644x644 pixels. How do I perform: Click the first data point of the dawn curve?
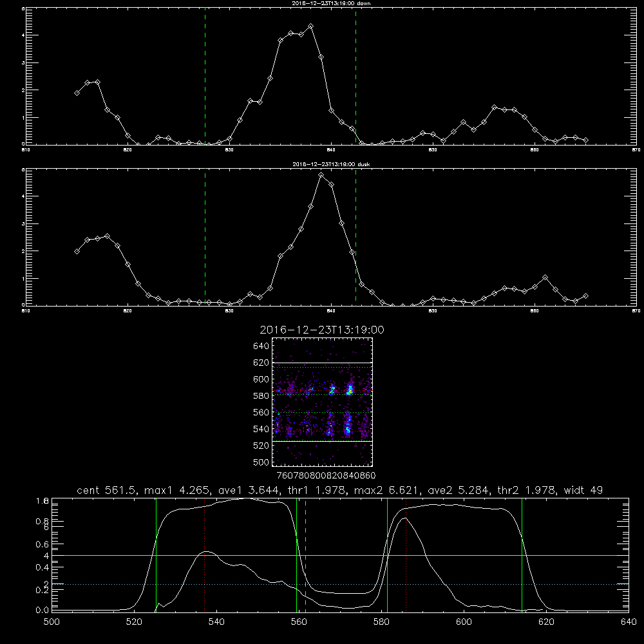pos(77,93)
